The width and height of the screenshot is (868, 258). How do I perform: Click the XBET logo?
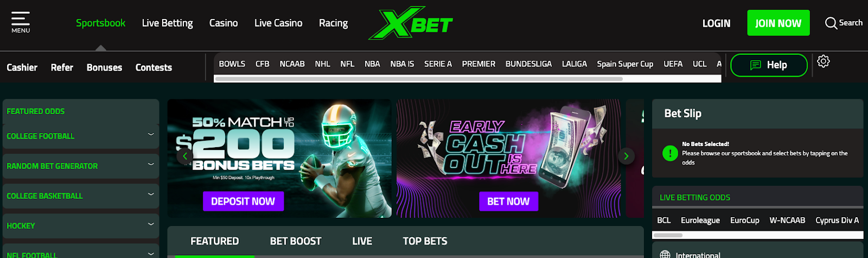pyautogui.click(x=411, y=23)
